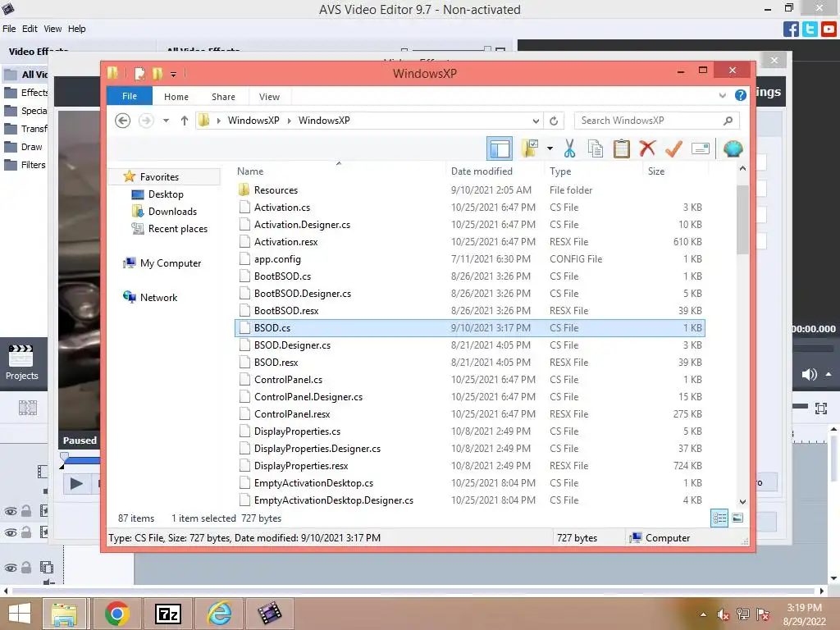Switch to Details view icon in status bar

click(x=719, y=518)
